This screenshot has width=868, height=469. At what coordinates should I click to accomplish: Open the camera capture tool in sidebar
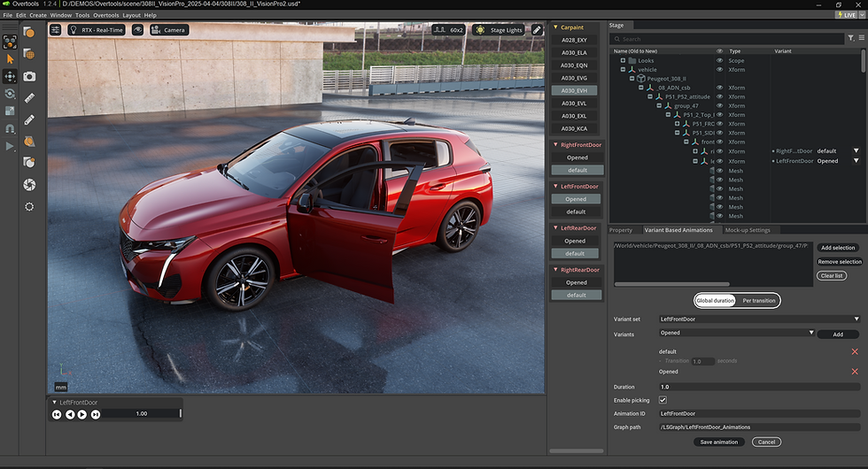click(x=29, y=77)
